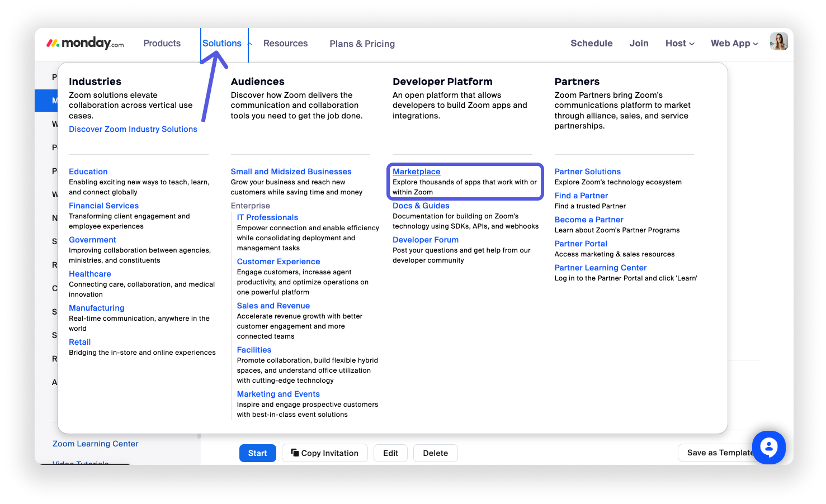Open the IT Professionals link
Screen dimensions: 826x504
pyautogui.click(x=267, y=217)
